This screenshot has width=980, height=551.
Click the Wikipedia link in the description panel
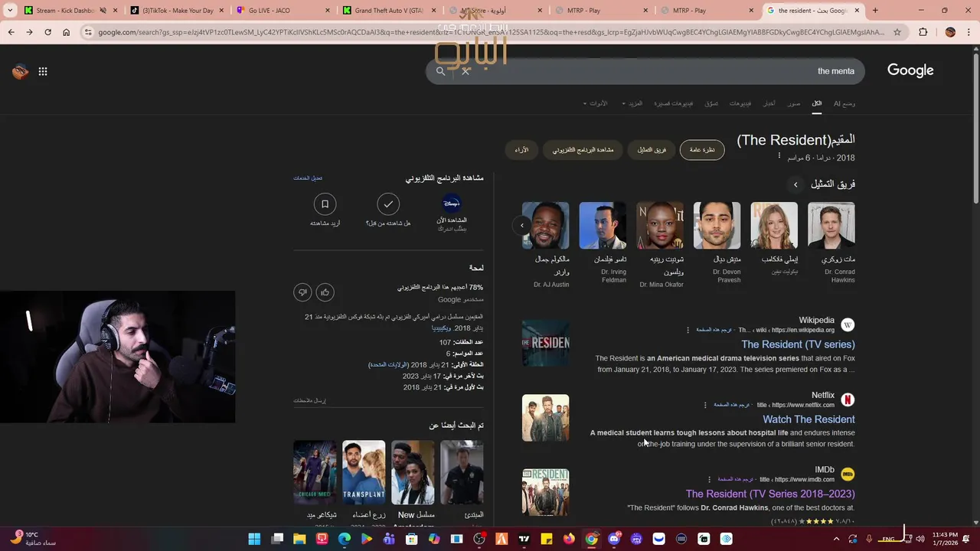[x=442, y=328]
